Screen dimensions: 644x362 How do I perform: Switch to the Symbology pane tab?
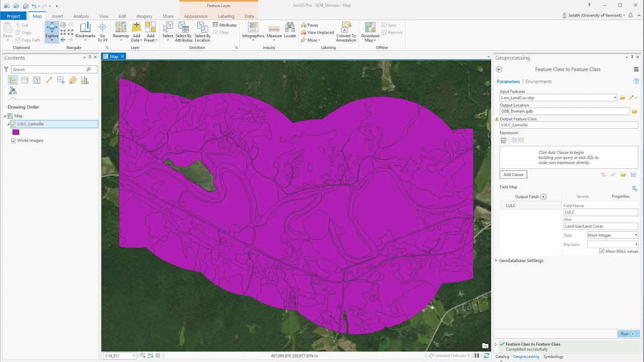553,356
